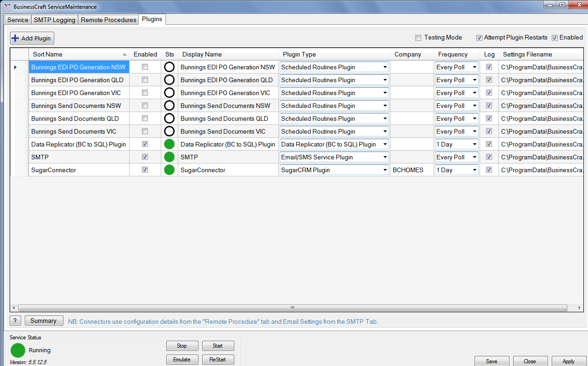Click the Company column header
588x366 pixels.
click(x=412, y=54)
